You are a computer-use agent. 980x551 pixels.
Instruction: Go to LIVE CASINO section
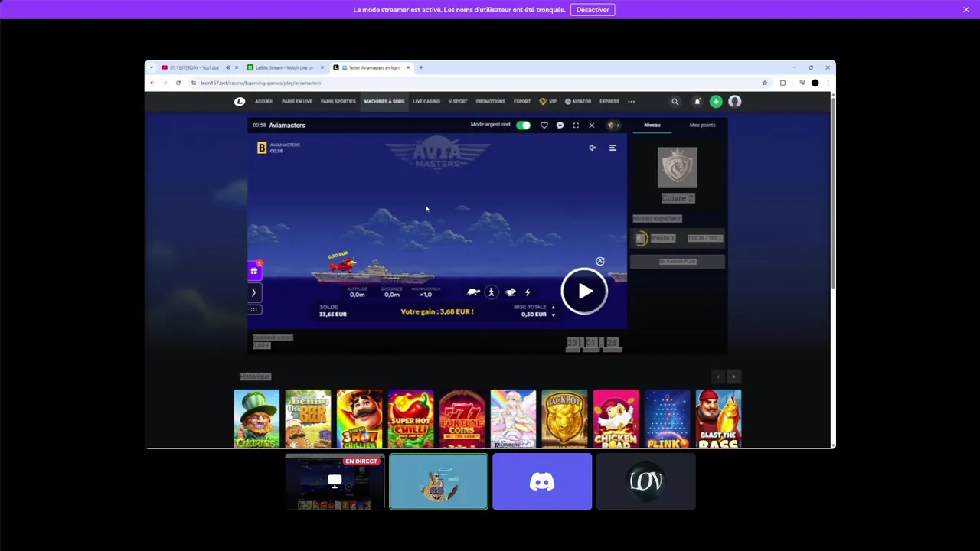(426, 101)
